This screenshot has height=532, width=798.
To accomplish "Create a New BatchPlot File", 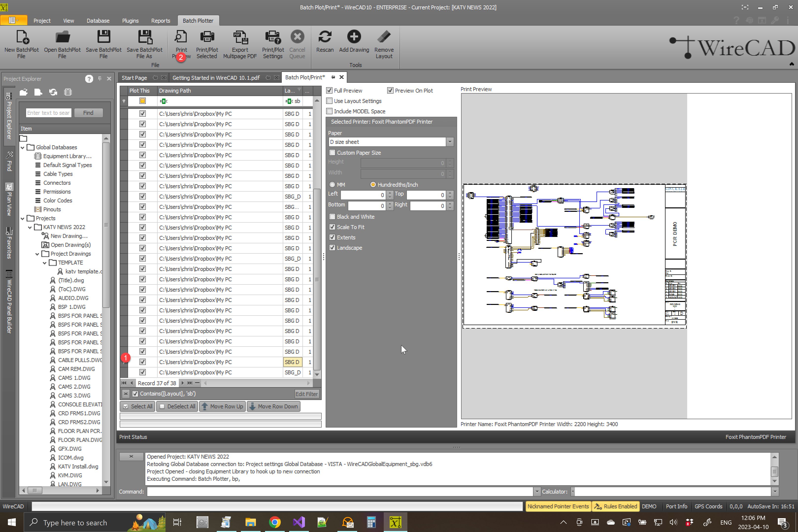I will [x=21, y=44].
